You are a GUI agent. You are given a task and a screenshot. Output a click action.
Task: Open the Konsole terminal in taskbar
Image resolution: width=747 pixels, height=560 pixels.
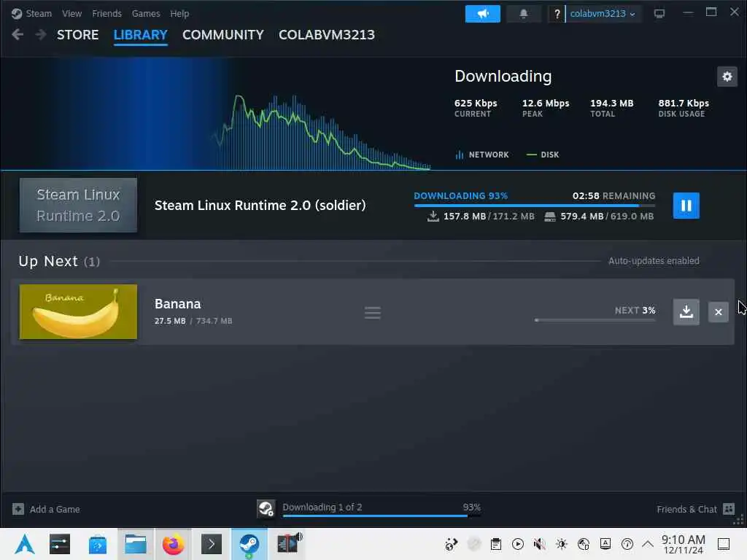coord(212,544)
